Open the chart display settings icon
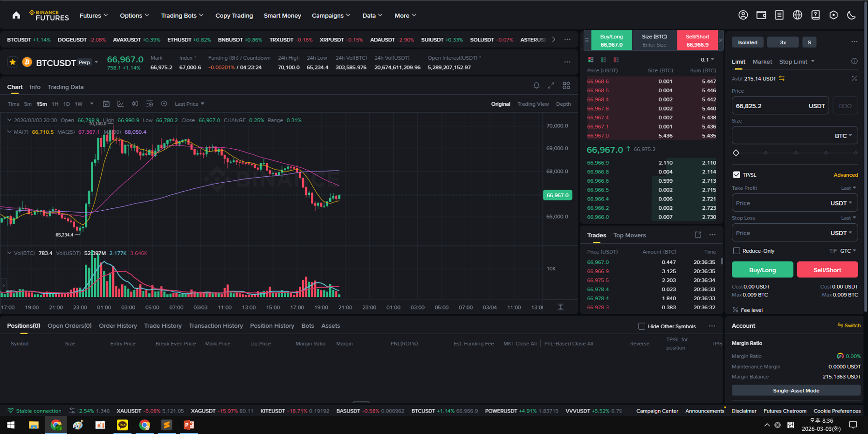868x434 pixels. [x=150, y=104]
